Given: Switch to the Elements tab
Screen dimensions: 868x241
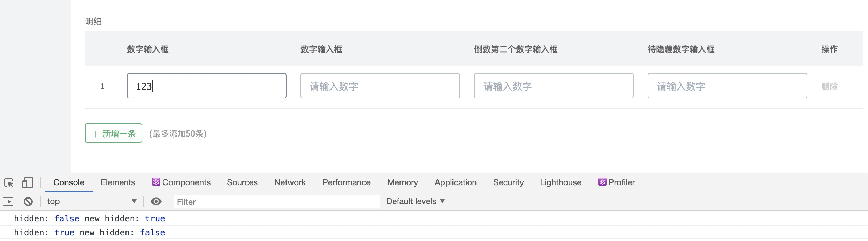Looking at the screenshot, I should [118, 182].
